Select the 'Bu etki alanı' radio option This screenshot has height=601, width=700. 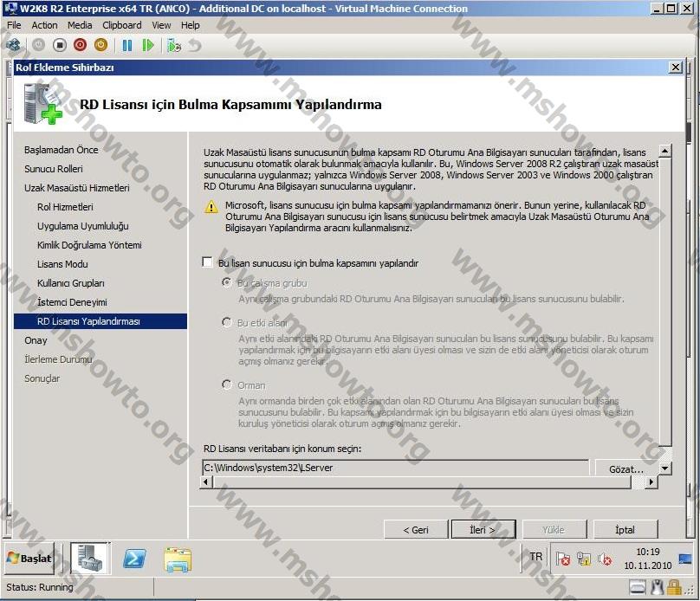(x=227, y=322)
